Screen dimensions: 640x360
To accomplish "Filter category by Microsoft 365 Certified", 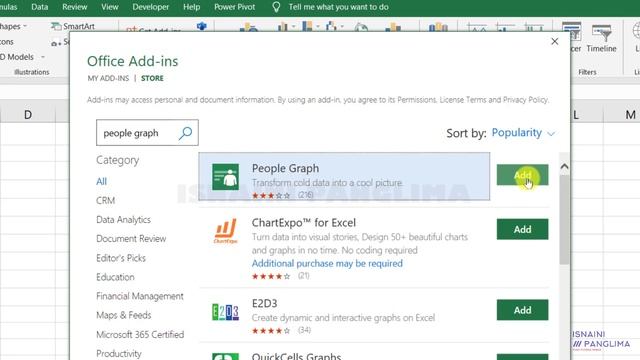I will [140, 334].
